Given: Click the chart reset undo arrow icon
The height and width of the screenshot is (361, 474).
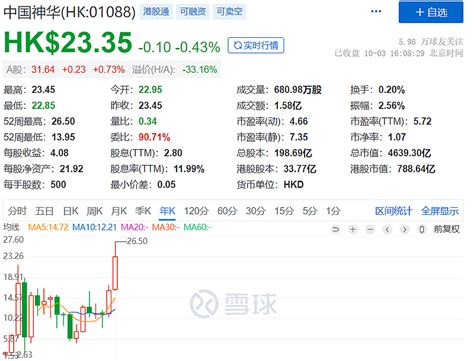Looking at the screenshot, I should pyautogui.click(x=335, y=229).
